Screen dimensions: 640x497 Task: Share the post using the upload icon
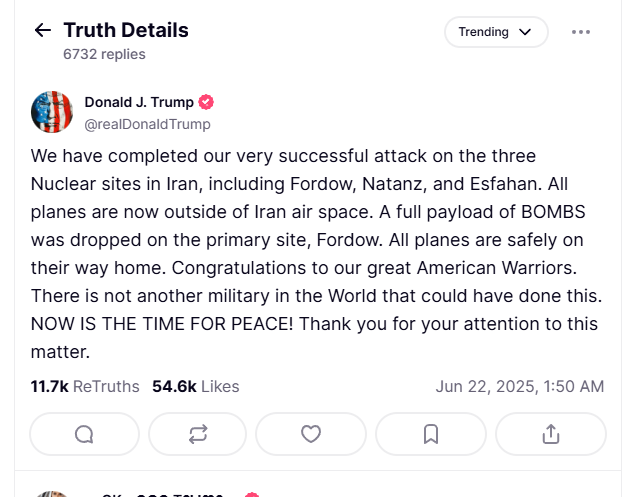click(x=551, y=434)
